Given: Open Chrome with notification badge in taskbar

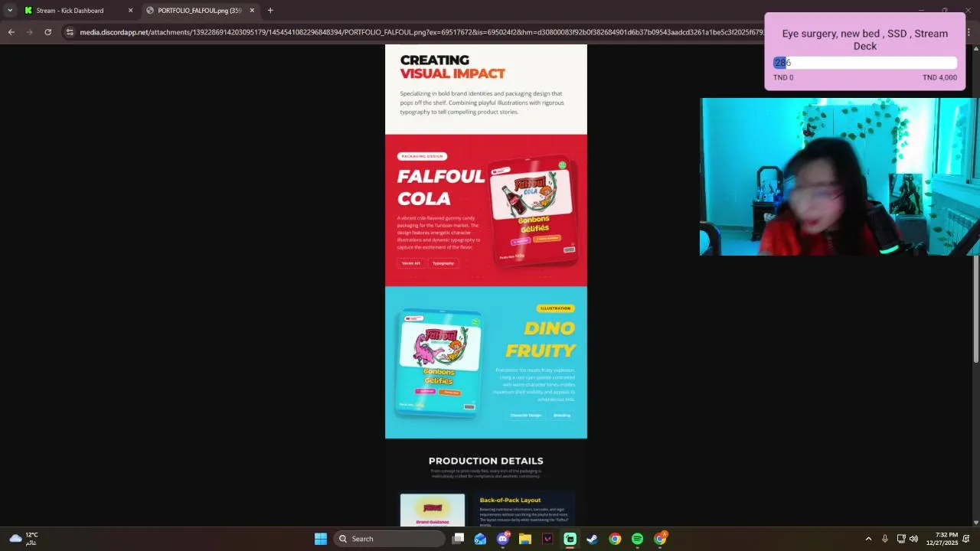Looking at the screenshot, I should pyautogui.click(x=660, y=539).
